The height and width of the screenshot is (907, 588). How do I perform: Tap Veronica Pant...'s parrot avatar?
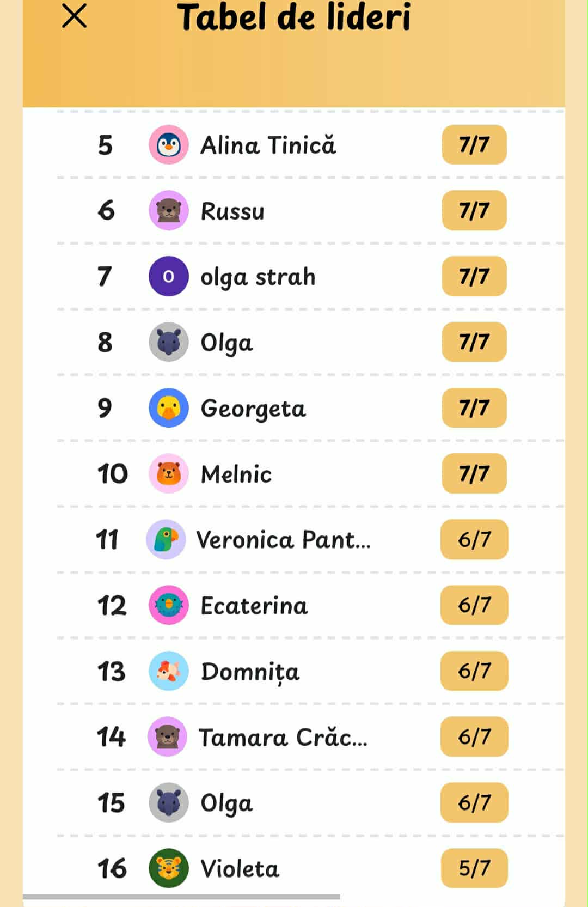pyautogui.click(x=167, y=540)
